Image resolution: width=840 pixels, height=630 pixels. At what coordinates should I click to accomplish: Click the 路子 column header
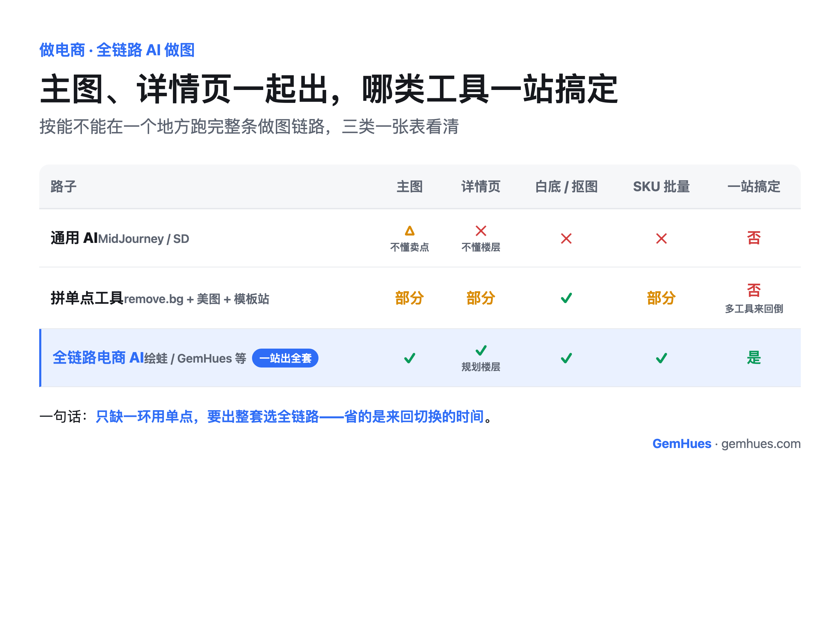click(x=64, y=187)
